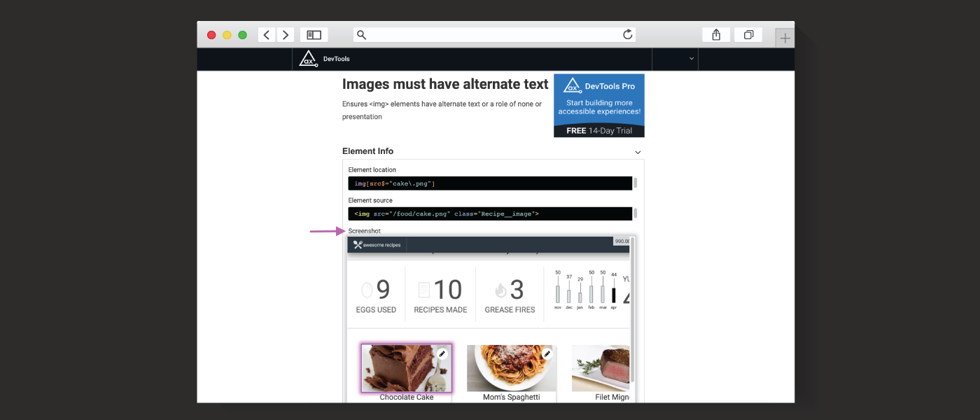This screenshot has width=980, height=420.
Task: Click the axe DevTools logo icon
Action: coord(308,59)
